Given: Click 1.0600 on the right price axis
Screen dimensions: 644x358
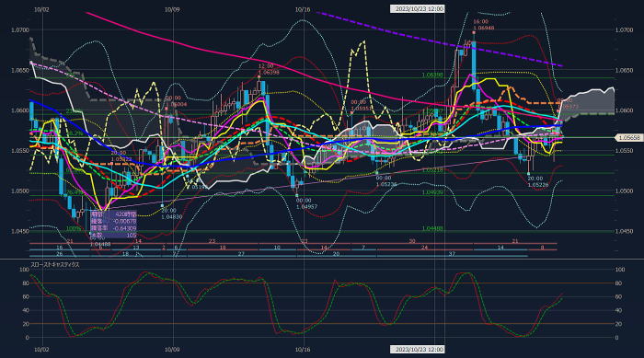Looking at the screenshot, I should pos(625,110).
